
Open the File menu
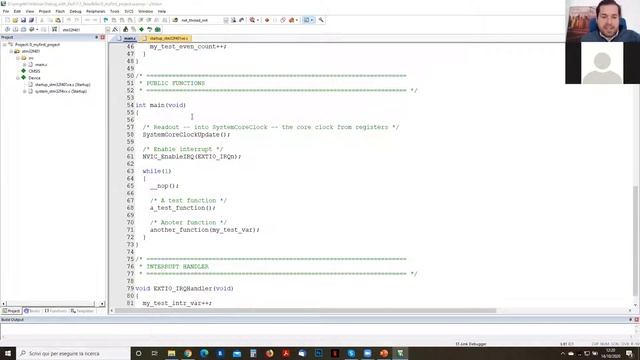6,11
